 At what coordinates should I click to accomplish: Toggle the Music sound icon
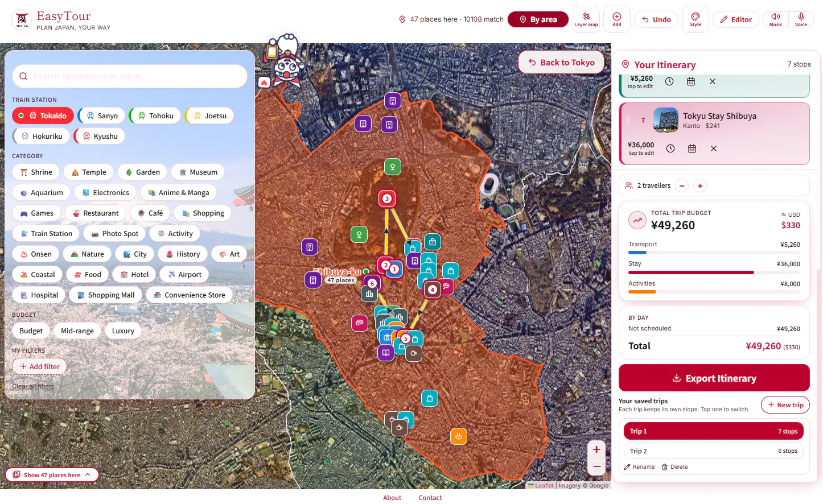[776, 19]
